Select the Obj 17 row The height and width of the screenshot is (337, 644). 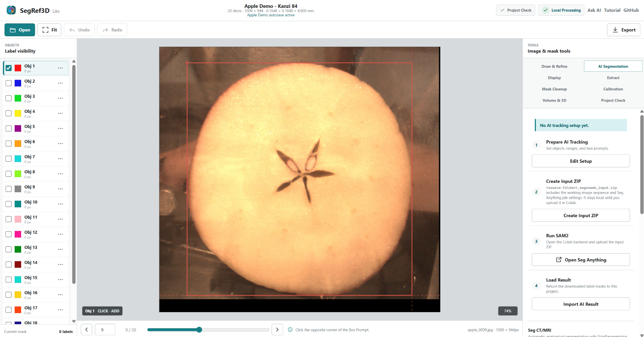pos(36,310)
